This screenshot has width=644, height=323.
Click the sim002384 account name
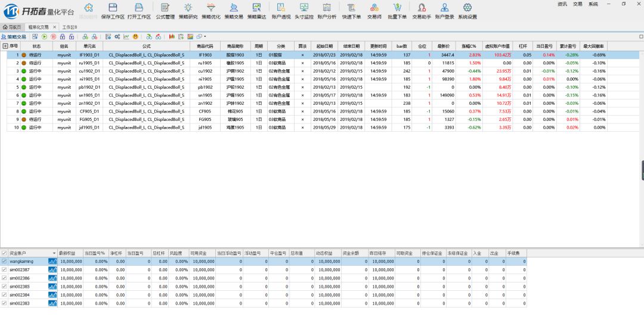(x=19, y=295)
